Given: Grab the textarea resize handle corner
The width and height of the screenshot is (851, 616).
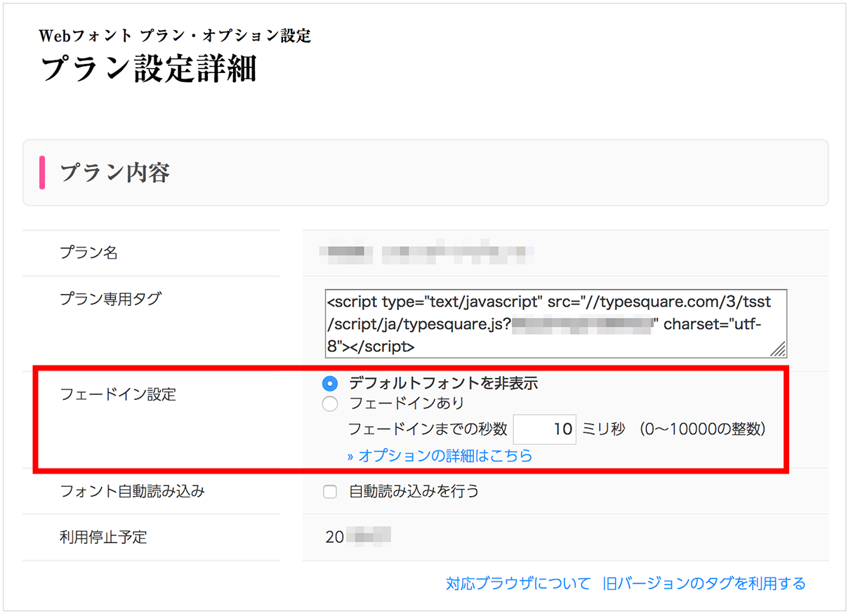Looking at the screenshot, I should click(779, 350).
